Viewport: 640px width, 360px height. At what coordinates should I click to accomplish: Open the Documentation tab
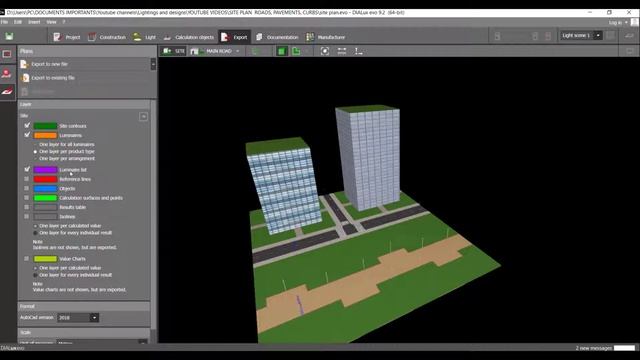pyautogui.click(x=277, y=37)
